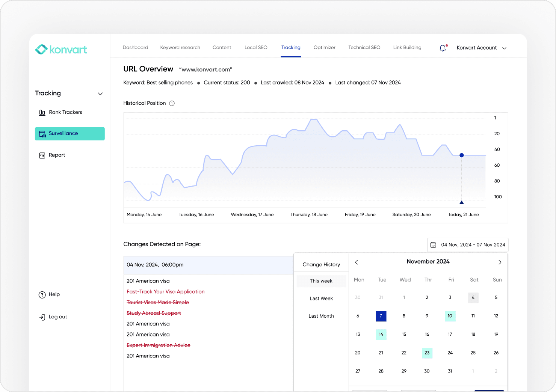Click the Konvart logo
Viewport: 556px width, 392px height.
pos(61,49)
